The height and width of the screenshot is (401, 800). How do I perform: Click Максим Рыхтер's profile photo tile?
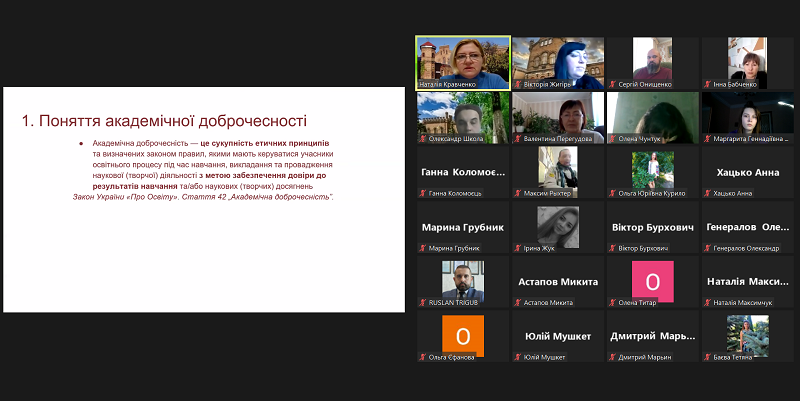pyautogui.click(x=558, y=171)
